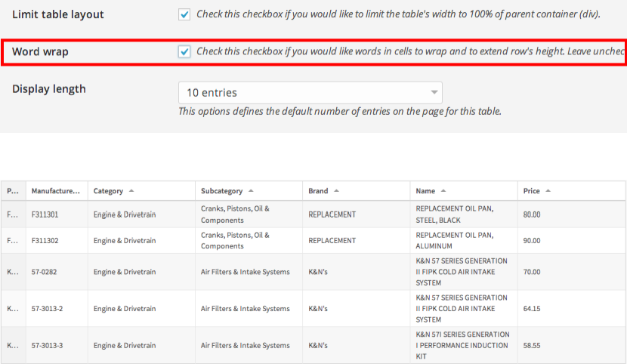Open the Display length dropdown
The height and width of the screenshot is (364, 627).
pyautogui.click(x=310, y=93)
